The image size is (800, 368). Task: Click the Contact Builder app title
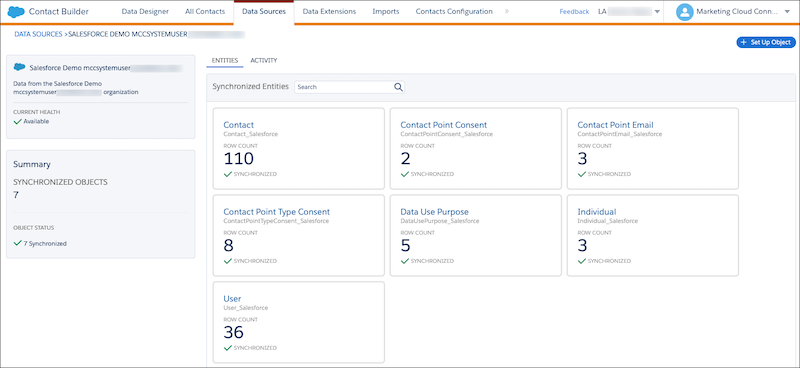pyautogui.click(x=59, y=11)
